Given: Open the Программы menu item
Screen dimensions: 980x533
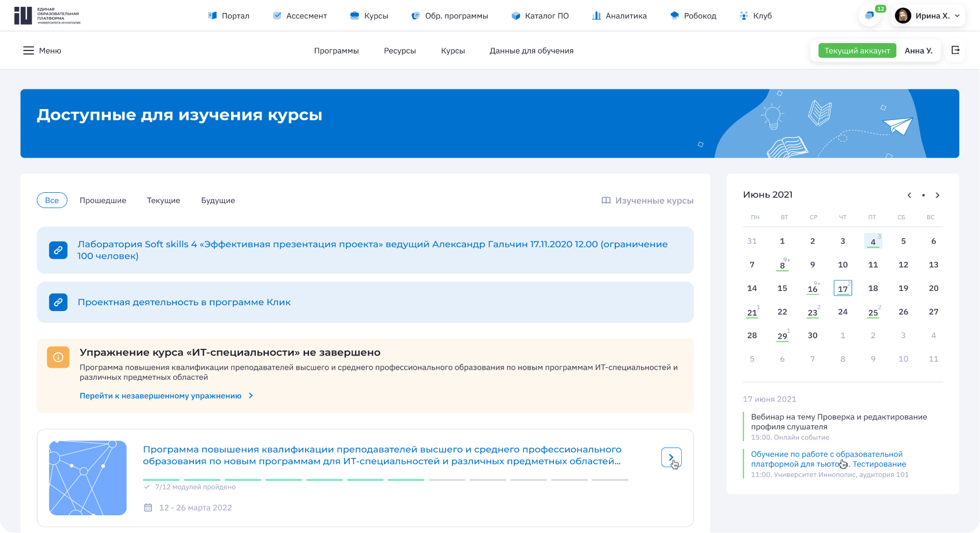Looking at the screenshot, I should 337,50.
